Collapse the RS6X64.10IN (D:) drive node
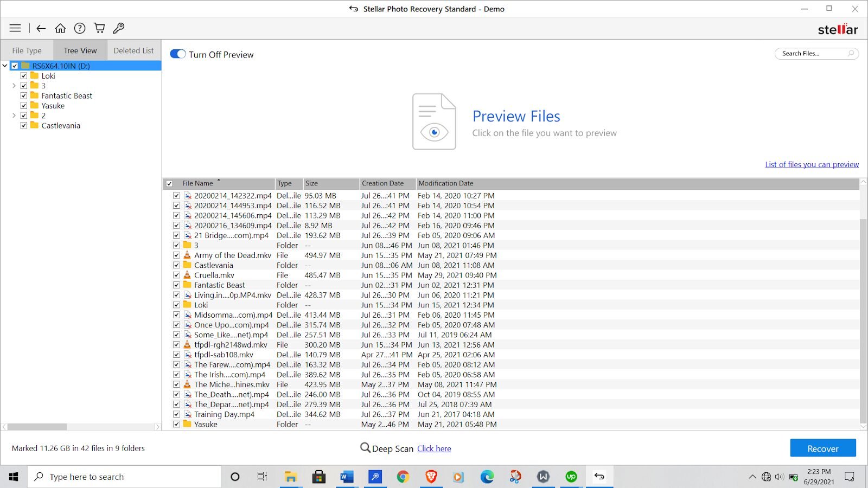This screenshot has width=868, height=488. click(5, 66)
